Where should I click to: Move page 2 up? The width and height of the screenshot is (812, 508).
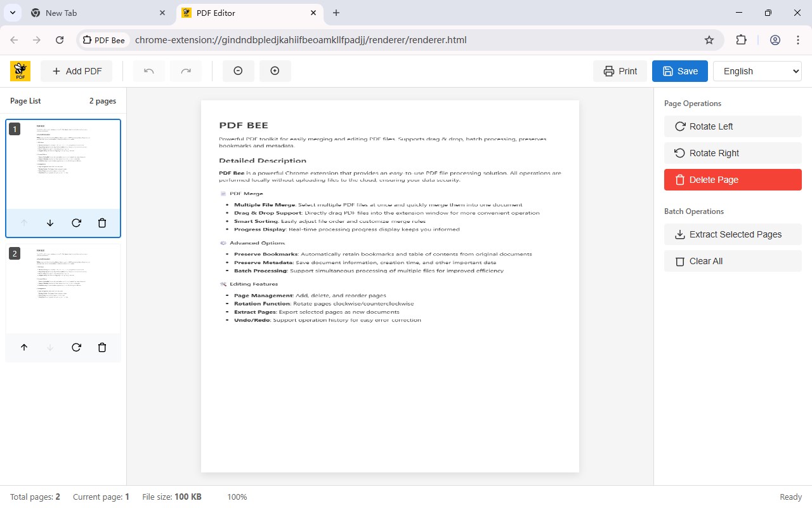(x=24, y=347)
